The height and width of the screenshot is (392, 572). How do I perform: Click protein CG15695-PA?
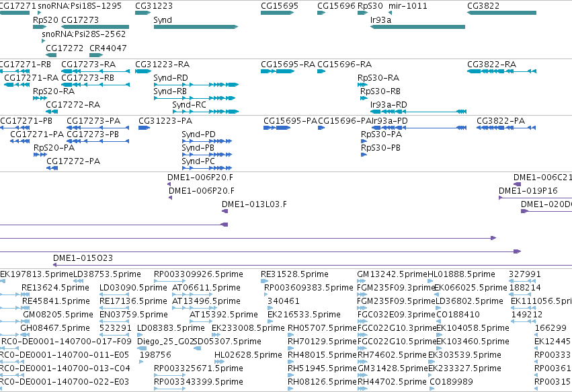coord(277,128)
